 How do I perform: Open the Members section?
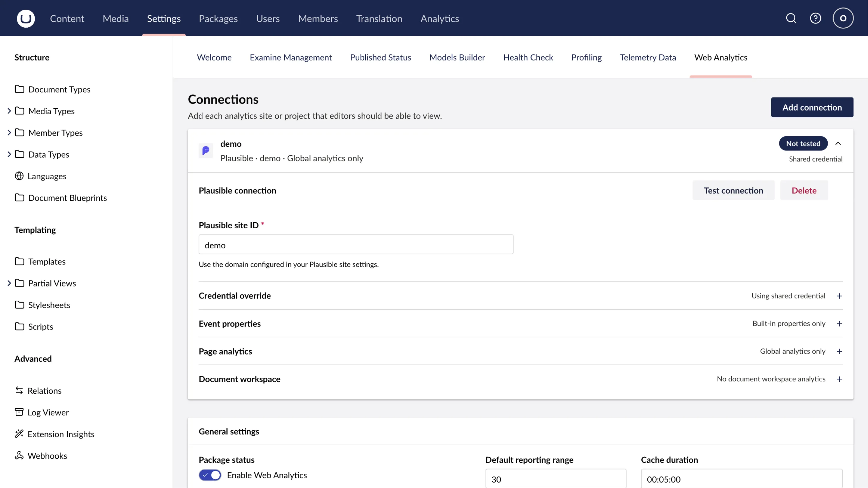(318, 18)
